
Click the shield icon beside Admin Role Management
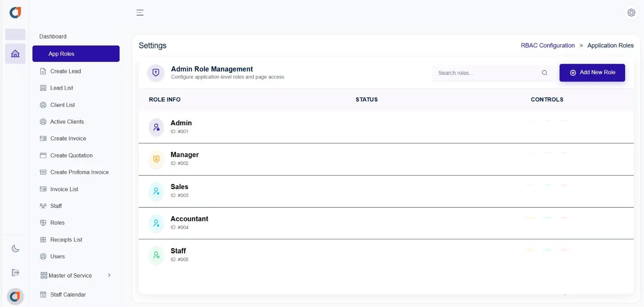156,72
